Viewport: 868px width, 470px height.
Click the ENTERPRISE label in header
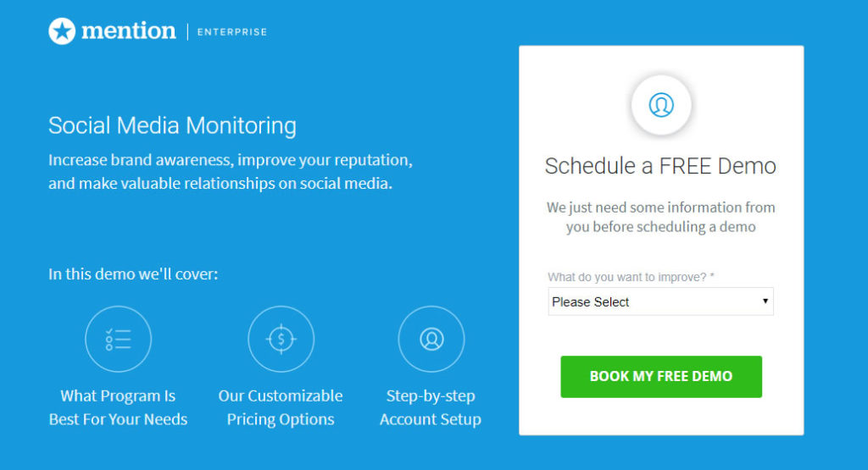[232, 32]
